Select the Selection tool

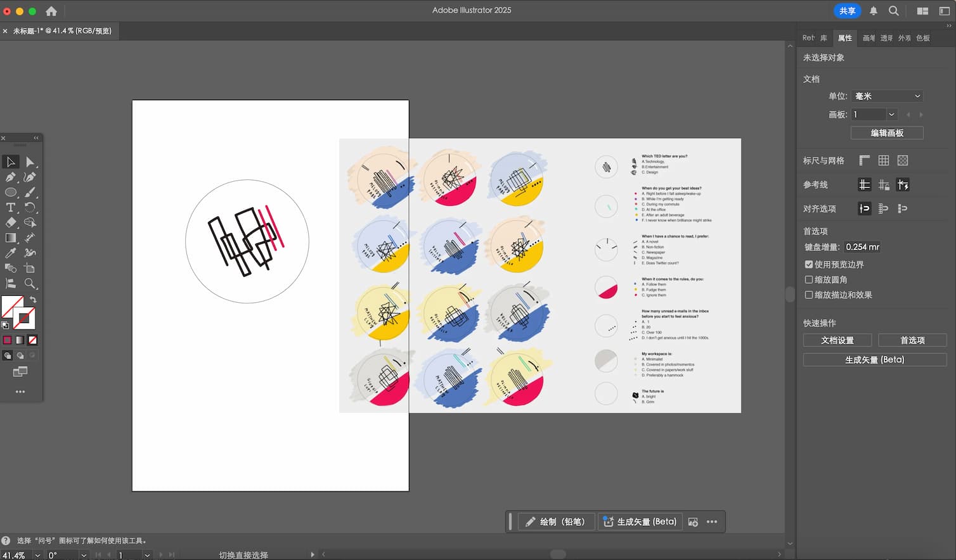coord(10,162)
